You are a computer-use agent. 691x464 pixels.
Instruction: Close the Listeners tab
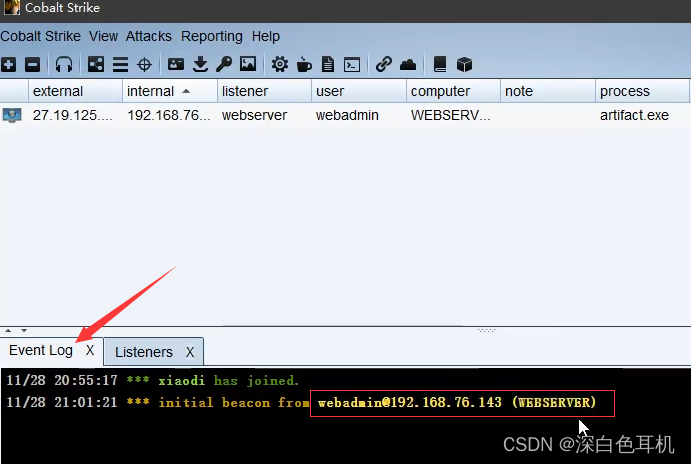[x=190, y=352]
